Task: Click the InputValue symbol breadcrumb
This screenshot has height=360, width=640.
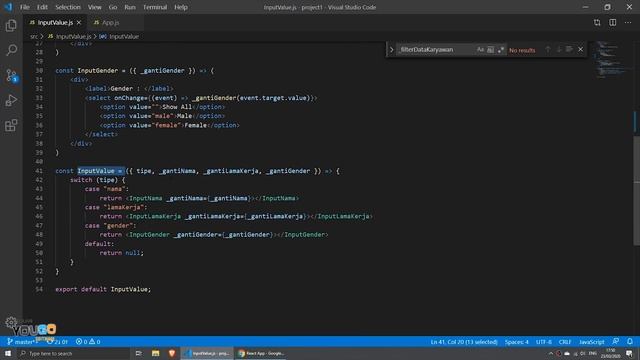Action: click(x=119, y=36)
